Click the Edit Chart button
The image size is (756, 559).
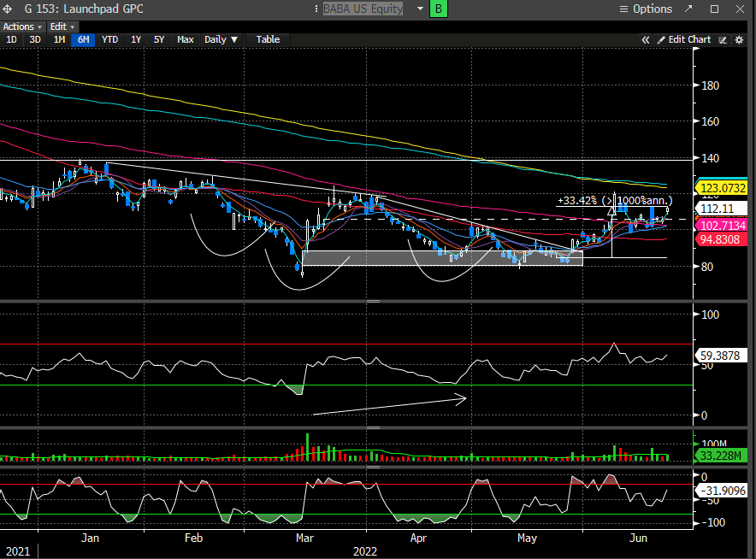pyautogui.click(x=688, y=39)
